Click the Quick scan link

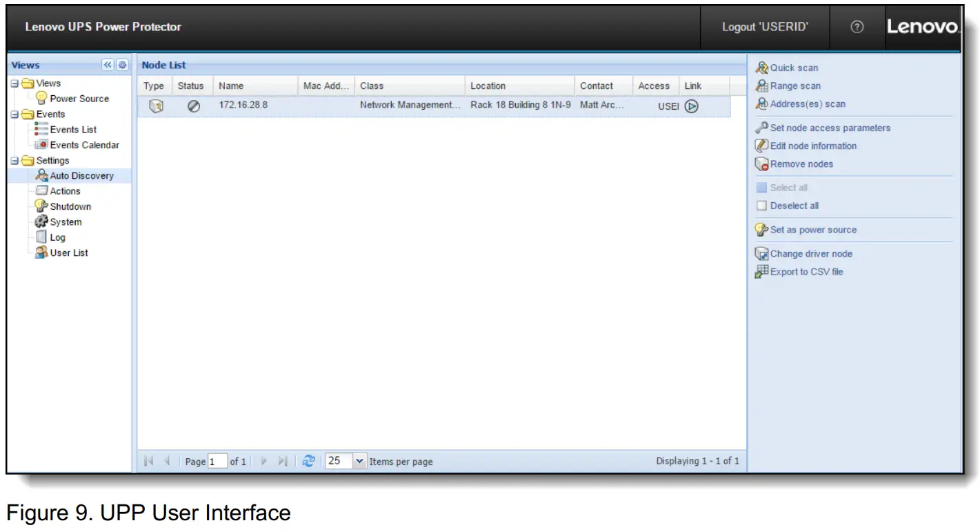(794, 68)
